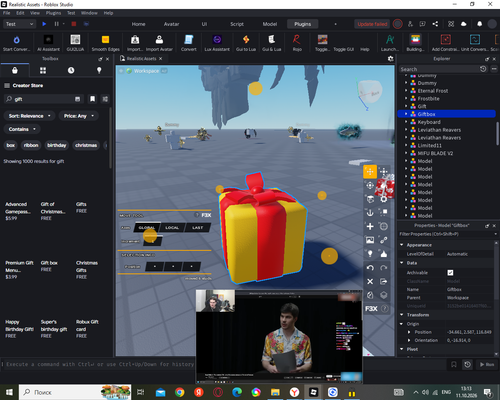Open the Toolbox recent clock tab
The image size is (500, 400).
pyautogui.click(x=71, y=70)
